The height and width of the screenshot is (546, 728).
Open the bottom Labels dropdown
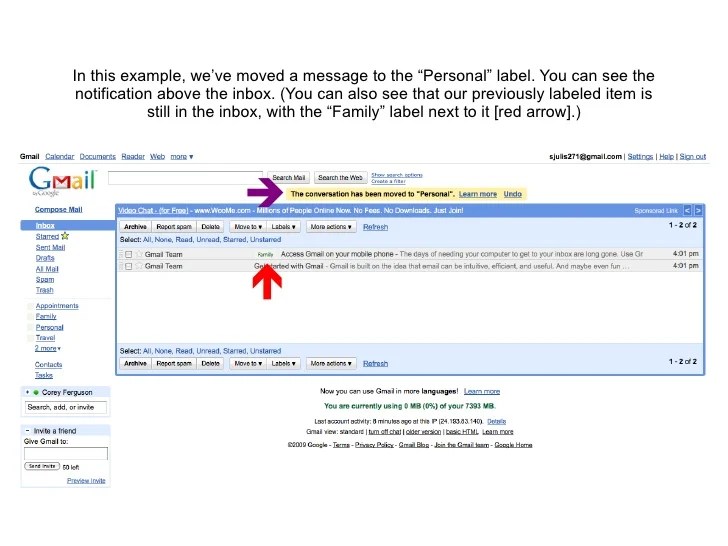283,364
